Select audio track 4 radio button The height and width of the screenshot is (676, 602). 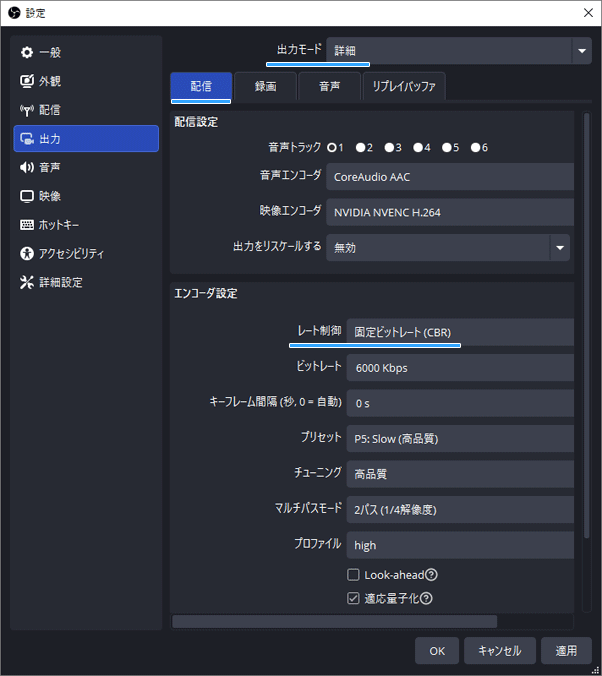(418, 148)
